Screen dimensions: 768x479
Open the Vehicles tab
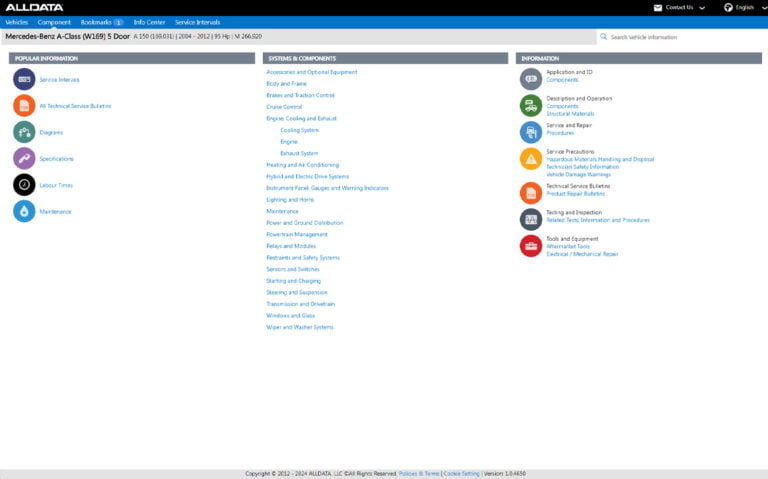[17, 22]
